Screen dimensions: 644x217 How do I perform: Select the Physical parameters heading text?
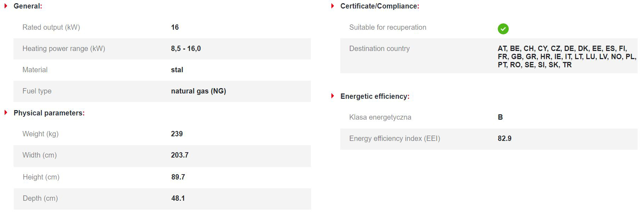[49, 113]
